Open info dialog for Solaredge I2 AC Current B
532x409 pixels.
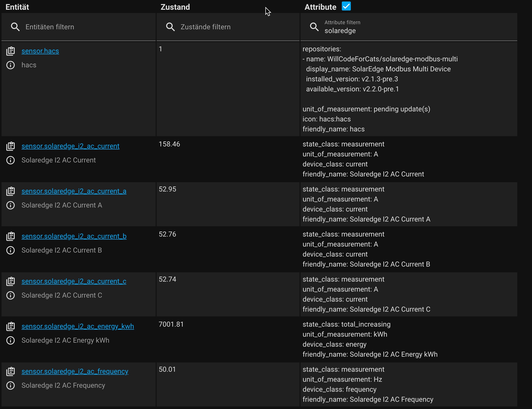pos(11,250)
